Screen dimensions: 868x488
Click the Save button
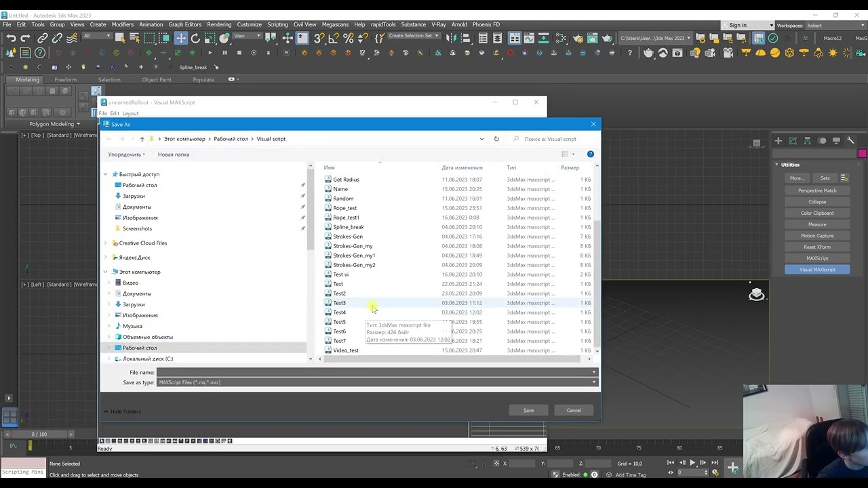click(x=528, y=410)
